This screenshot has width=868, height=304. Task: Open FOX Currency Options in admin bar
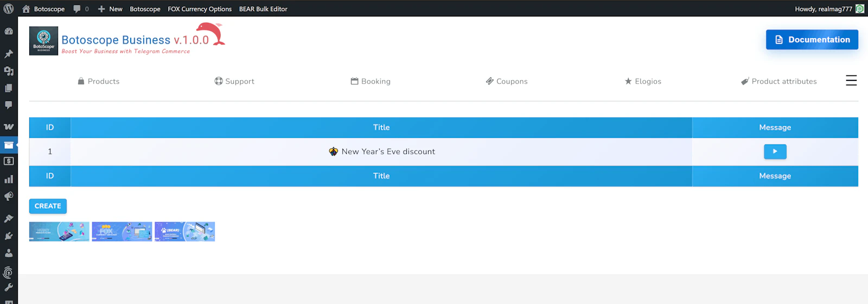tap(200, 9)
